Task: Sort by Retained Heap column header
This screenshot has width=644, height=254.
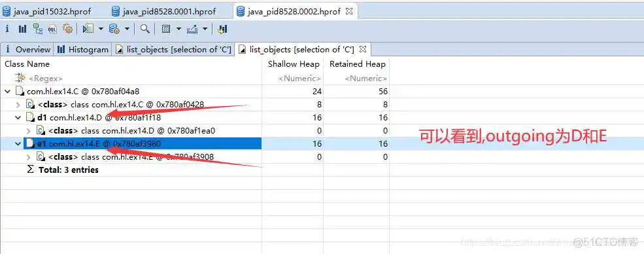Action: coord(358,64)
